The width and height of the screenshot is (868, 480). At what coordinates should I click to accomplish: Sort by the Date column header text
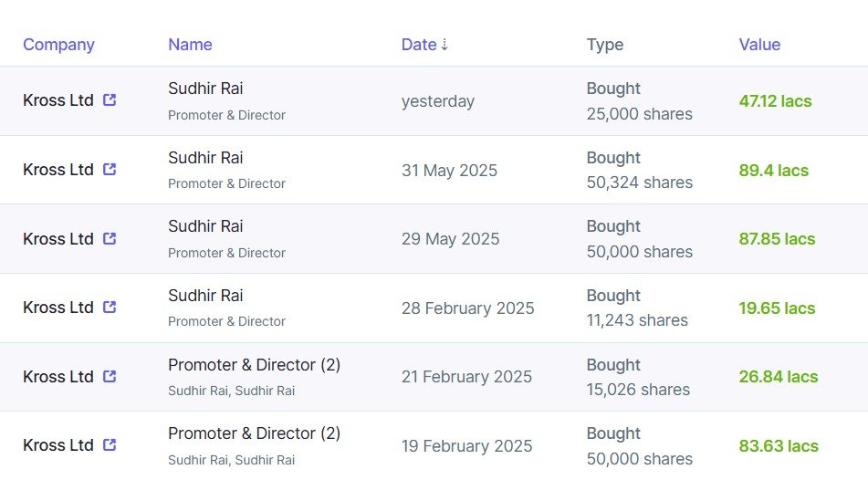click(x=419, y=45)
